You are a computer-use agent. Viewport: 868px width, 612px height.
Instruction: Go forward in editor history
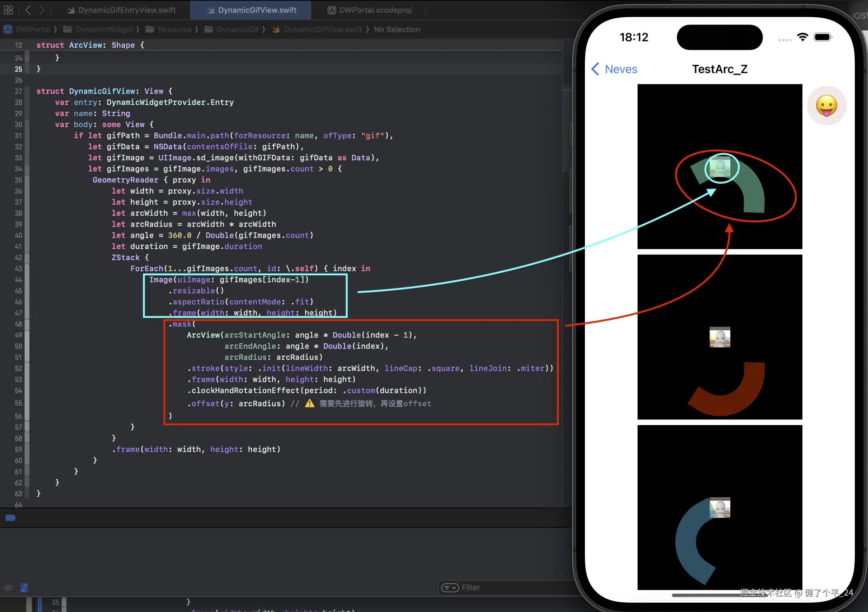coord(42,10)
